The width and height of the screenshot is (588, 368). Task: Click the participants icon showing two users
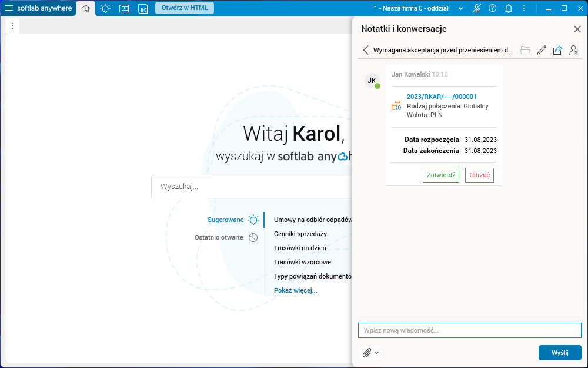click(573, 50)
